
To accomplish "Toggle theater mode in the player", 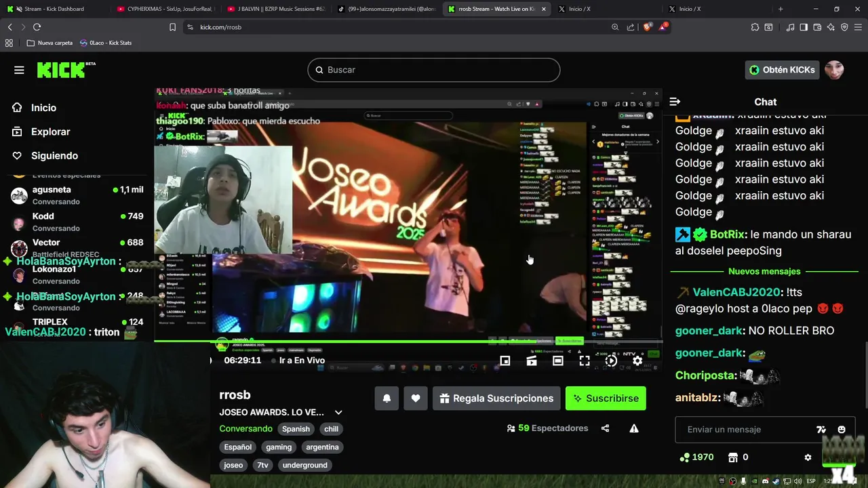I will click(558, 361).
